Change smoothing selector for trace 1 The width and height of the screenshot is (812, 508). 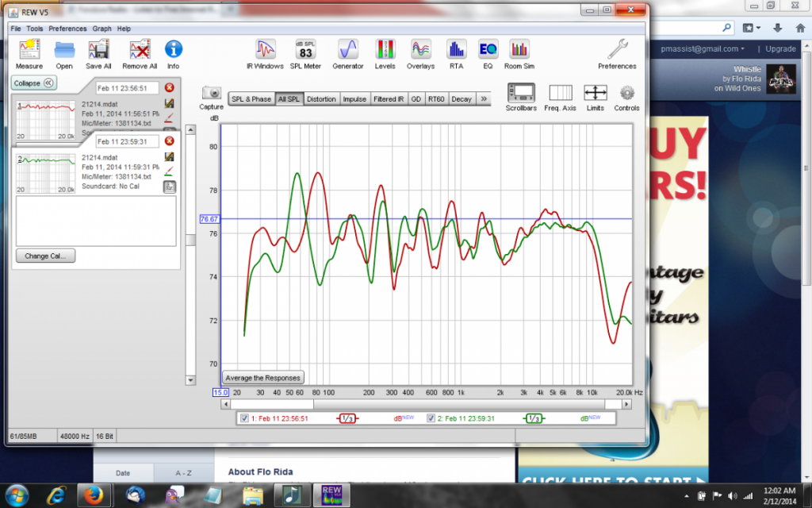pyautogui.click(x=347, y=418)
